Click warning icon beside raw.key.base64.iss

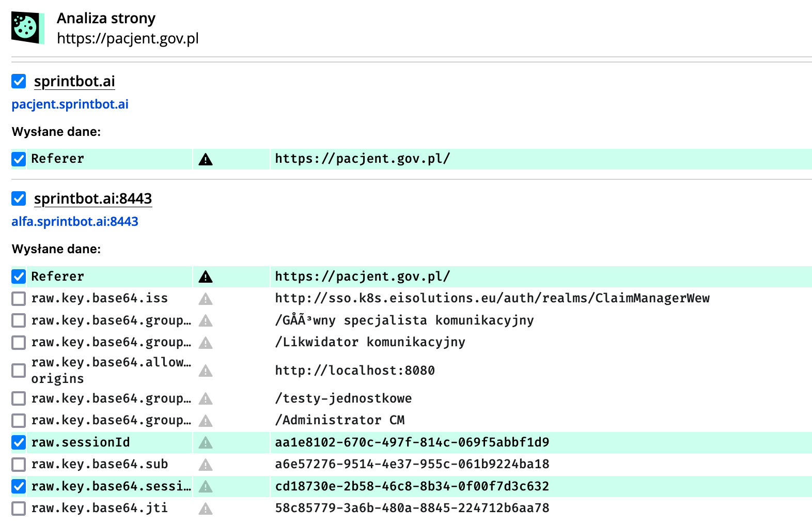click(x=206, y=299)
